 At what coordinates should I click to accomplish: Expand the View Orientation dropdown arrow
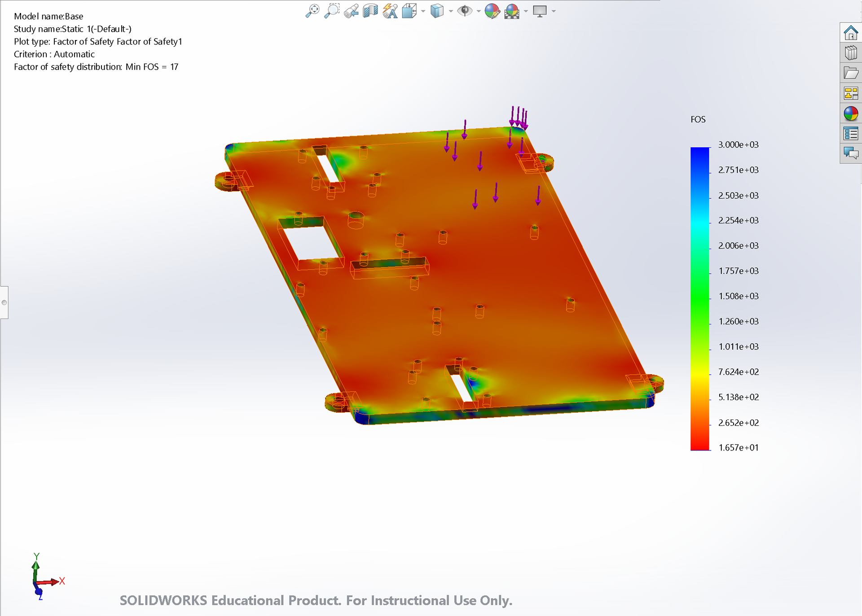click(423, 11)
